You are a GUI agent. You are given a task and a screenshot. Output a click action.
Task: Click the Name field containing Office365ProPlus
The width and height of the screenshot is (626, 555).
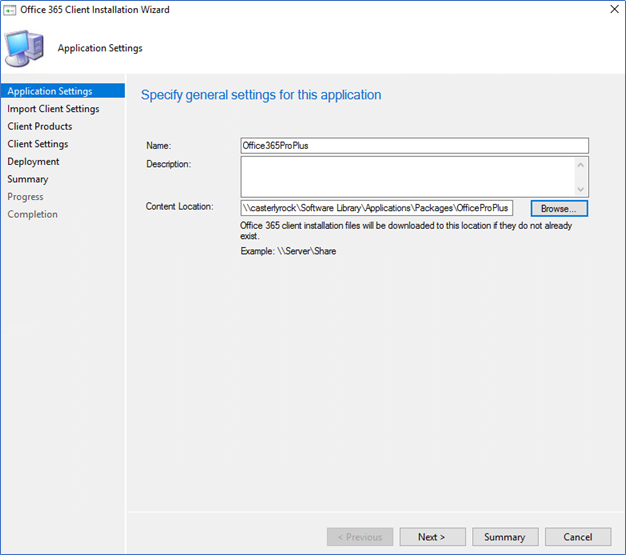coord(414,146)
